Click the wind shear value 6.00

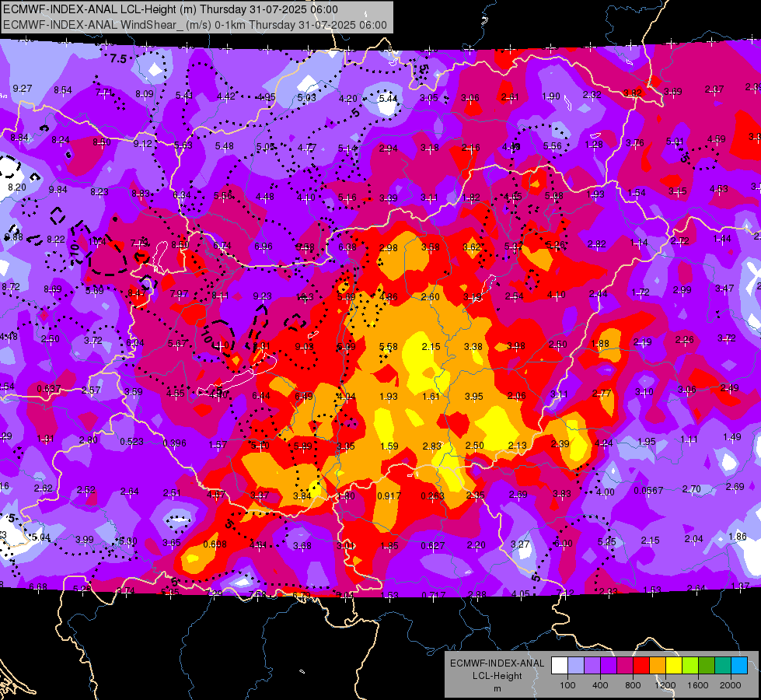click(564, 544)
